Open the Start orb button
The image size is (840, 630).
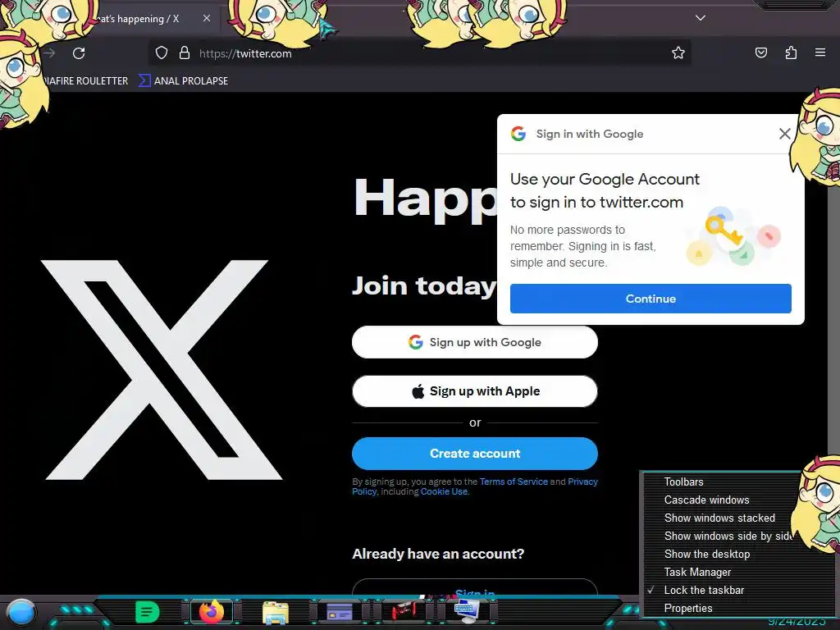[21, 612]
